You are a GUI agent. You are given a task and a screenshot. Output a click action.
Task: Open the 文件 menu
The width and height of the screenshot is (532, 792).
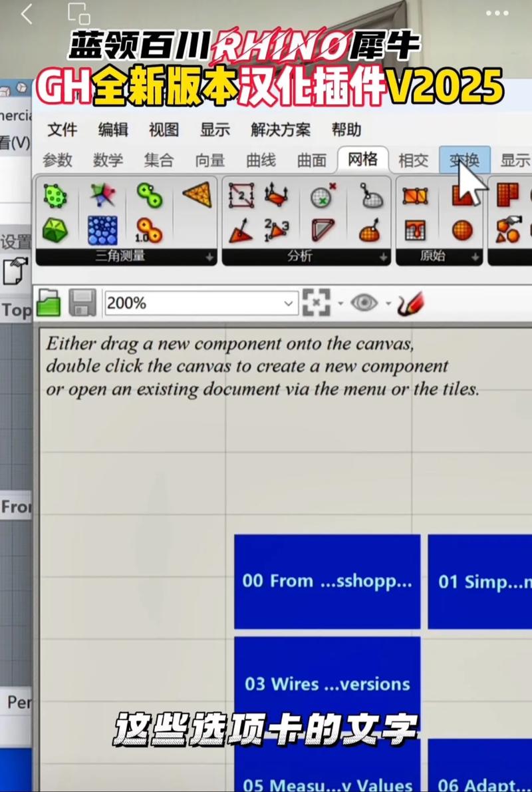(62, 130)
